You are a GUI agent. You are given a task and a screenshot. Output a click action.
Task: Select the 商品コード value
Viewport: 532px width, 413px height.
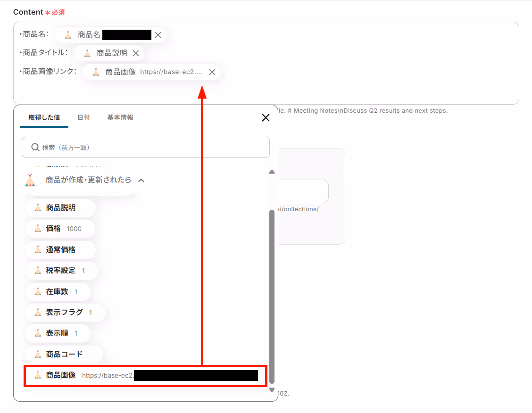pos(64,355)
